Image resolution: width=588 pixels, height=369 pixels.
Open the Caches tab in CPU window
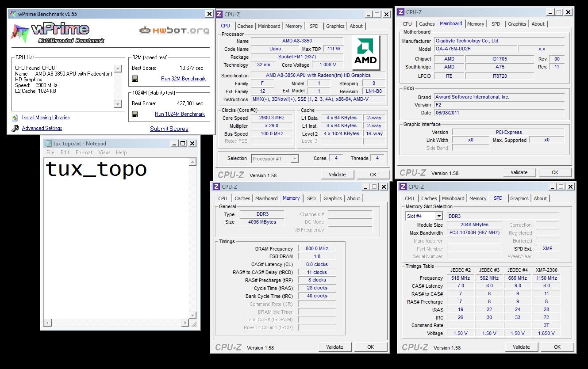click(245, 26)
